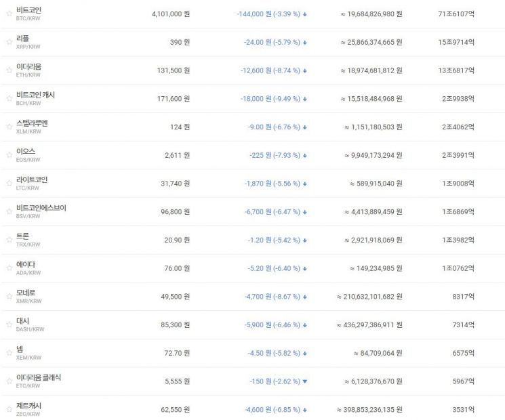Image resolution: width=505 pixels, height=420 pixels.
Task: Click the 3531억 market cap value
Action: (x=463, y=410)
